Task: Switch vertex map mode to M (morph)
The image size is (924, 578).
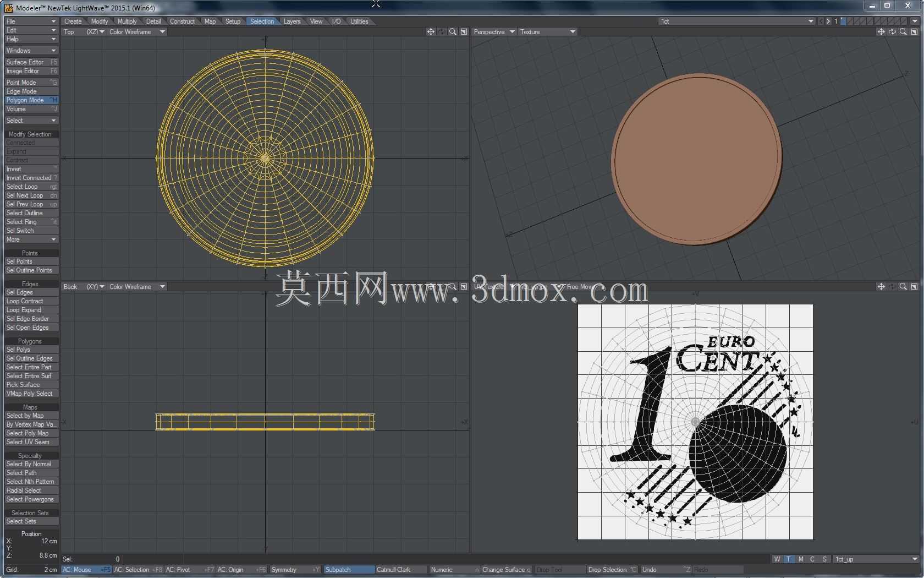Action: 801,559
